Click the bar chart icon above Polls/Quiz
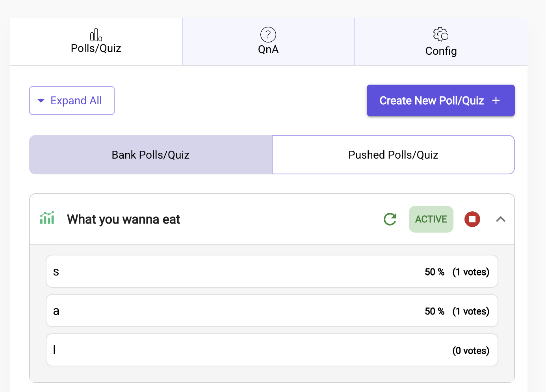Screen dimensions: 546x392 [x=96, y=35]
